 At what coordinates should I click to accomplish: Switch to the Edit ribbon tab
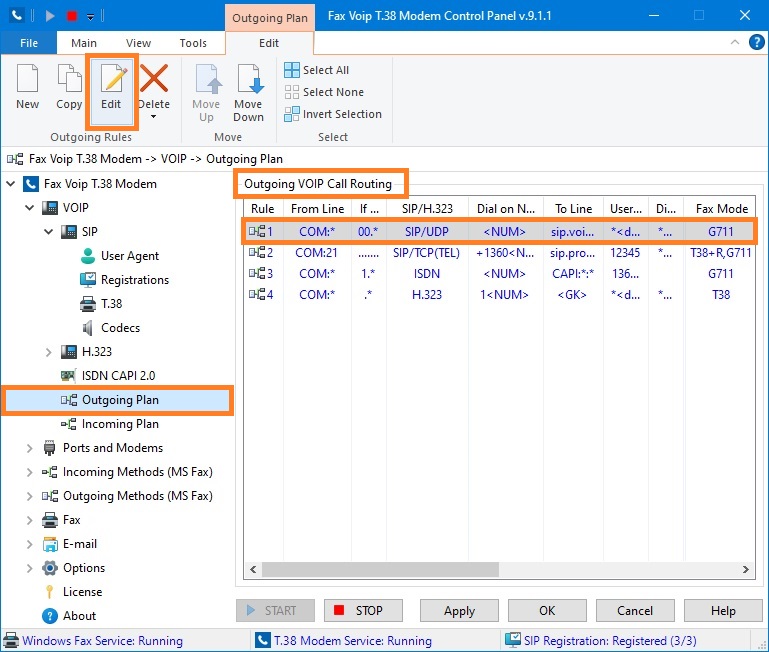(269, 43)
